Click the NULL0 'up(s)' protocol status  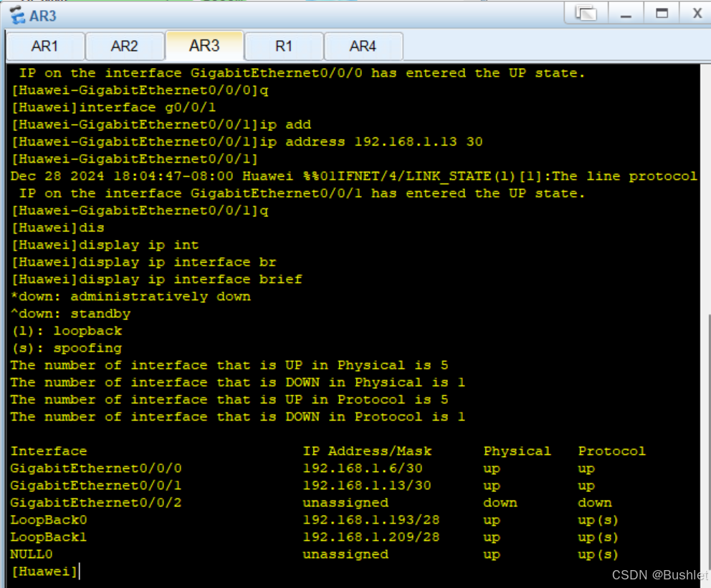[598, 554]
